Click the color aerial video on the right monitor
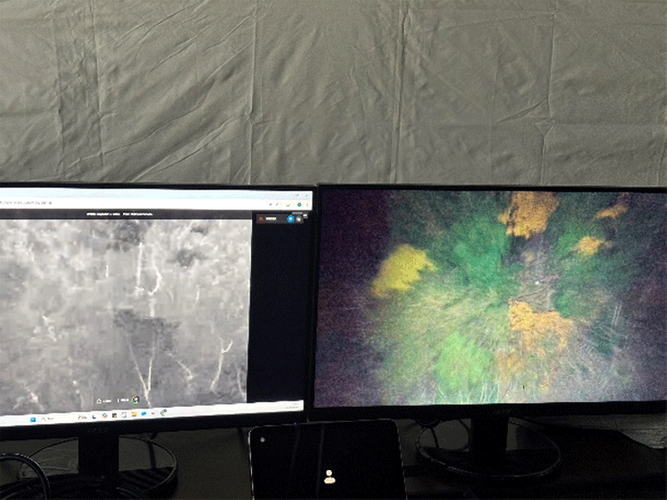The image size is (667, 500). [491, 297]
